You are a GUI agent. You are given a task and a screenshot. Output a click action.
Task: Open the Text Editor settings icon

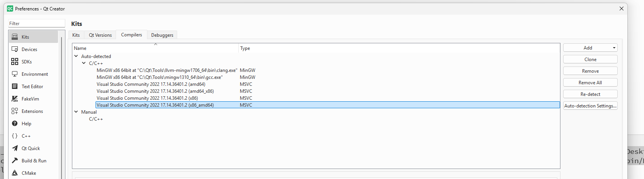15,86
